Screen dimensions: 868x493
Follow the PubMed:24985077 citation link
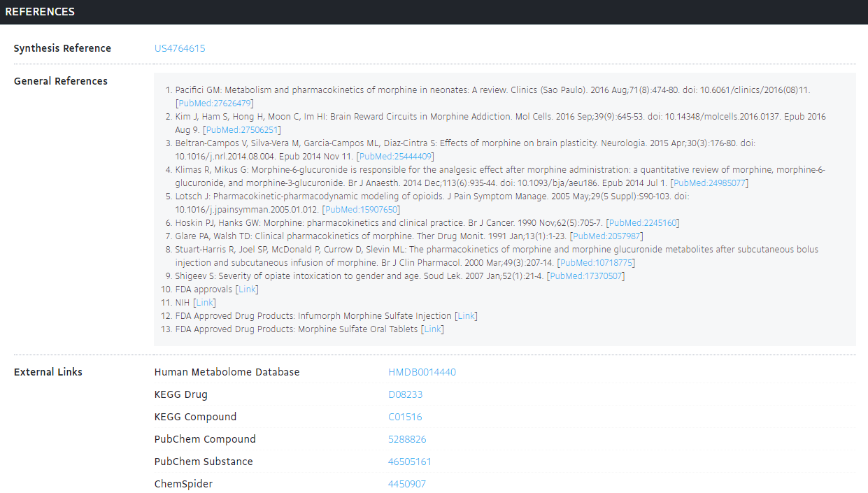coord(709,183)
